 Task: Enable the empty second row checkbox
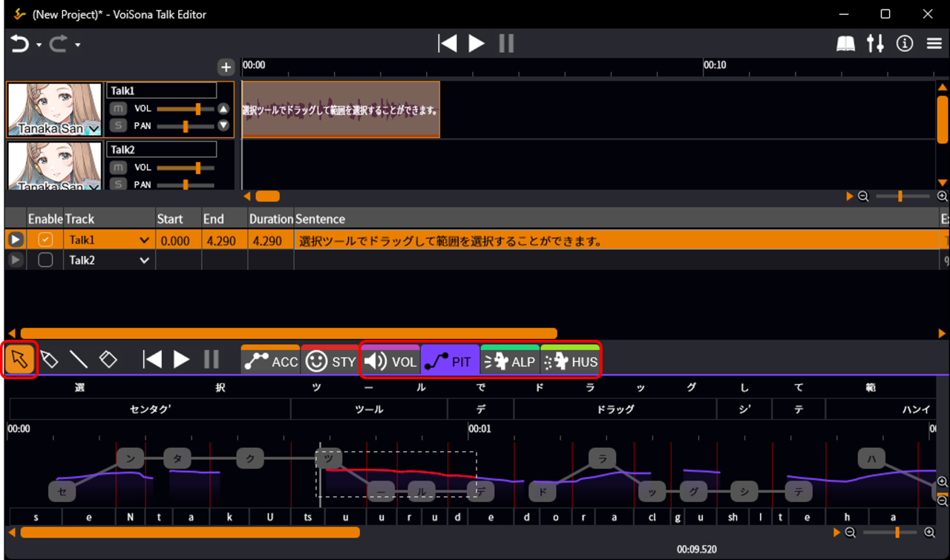(x=45, y=260)
